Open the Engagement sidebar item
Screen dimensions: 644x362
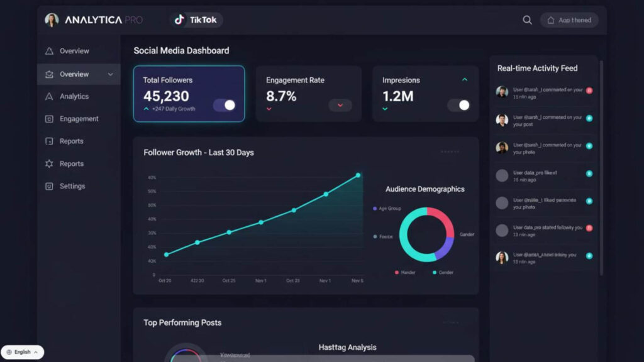point(79,119)
